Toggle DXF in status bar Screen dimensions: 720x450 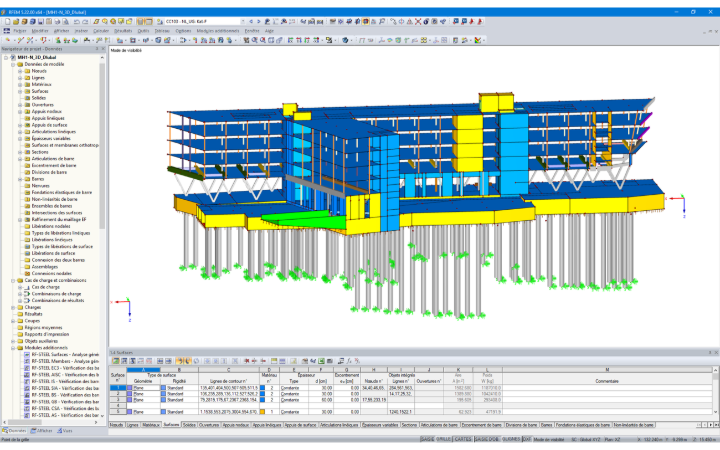click(526, 439)
